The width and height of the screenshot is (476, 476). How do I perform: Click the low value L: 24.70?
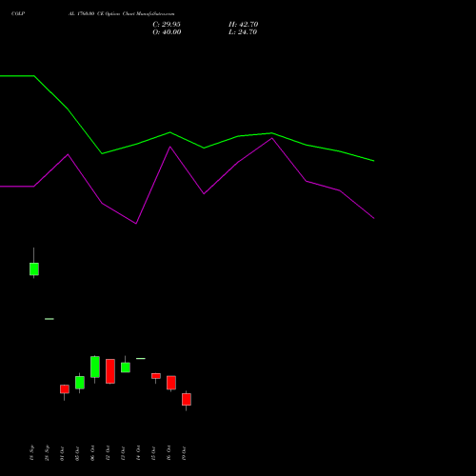[x=243, y=32]
